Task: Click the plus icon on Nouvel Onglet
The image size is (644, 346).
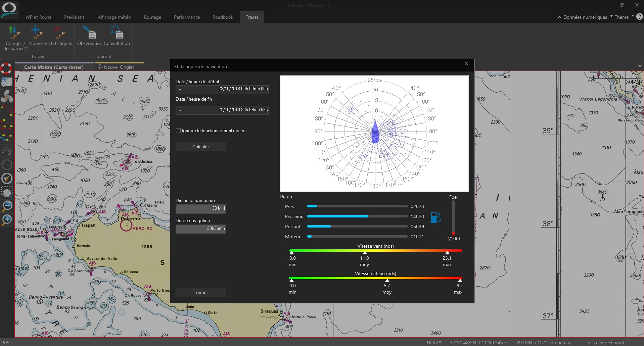Action: click(x=100, y=67)
